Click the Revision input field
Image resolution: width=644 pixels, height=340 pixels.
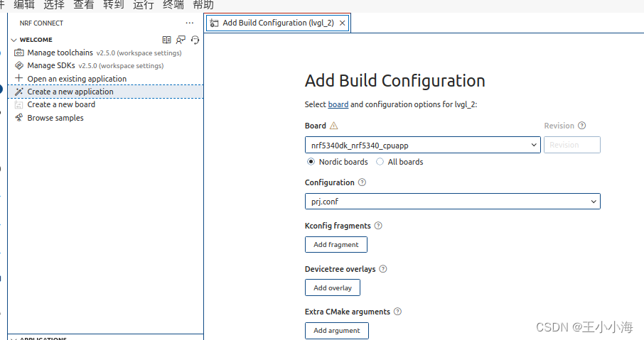pyautogui.click(x=572, y=145)
